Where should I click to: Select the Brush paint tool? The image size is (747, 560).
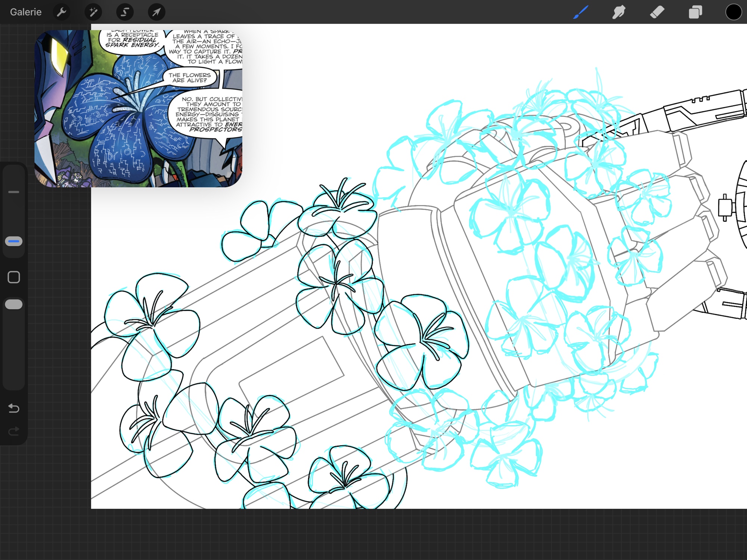[581, 12]
